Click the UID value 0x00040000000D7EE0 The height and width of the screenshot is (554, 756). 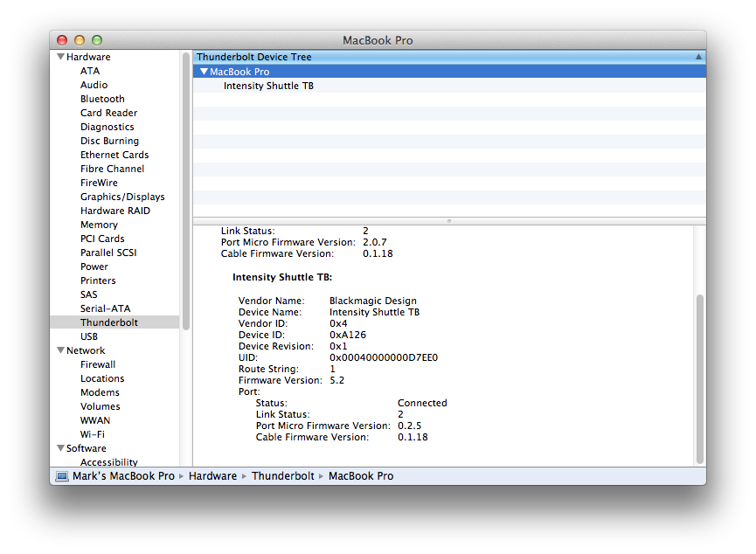[x=384, y=357]
